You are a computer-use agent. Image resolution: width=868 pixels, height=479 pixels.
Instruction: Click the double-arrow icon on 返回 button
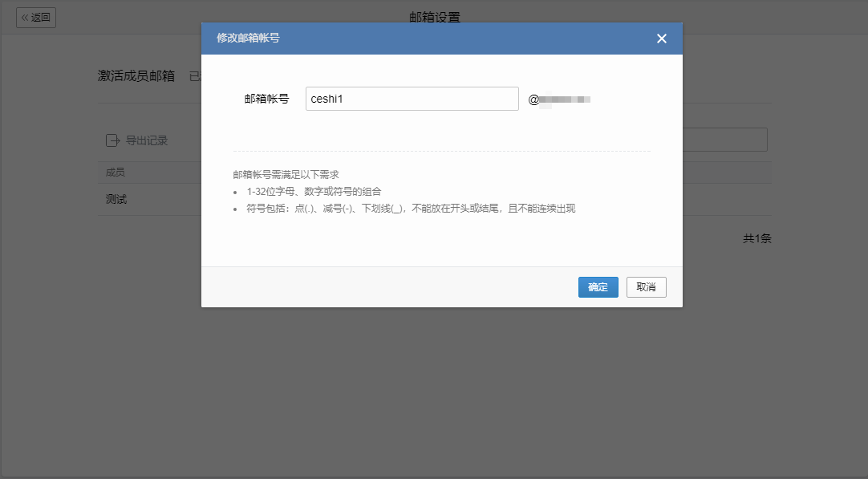(26, 17)
